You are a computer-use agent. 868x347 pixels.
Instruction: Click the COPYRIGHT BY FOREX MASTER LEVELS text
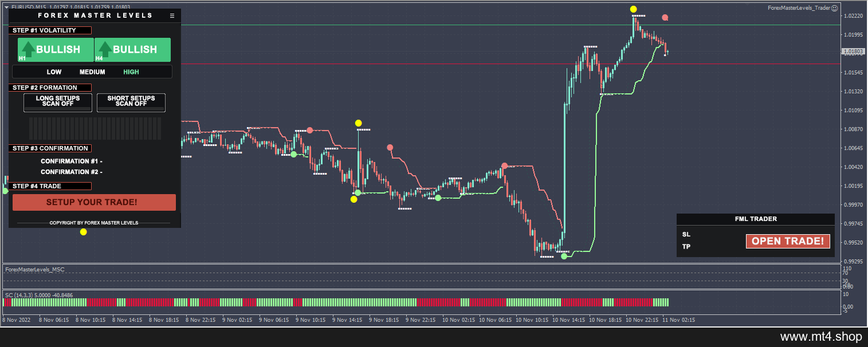coord(94,223)
